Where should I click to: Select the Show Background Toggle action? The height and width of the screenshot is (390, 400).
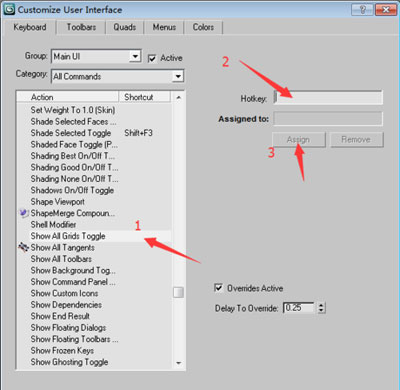tap(73, 270)
